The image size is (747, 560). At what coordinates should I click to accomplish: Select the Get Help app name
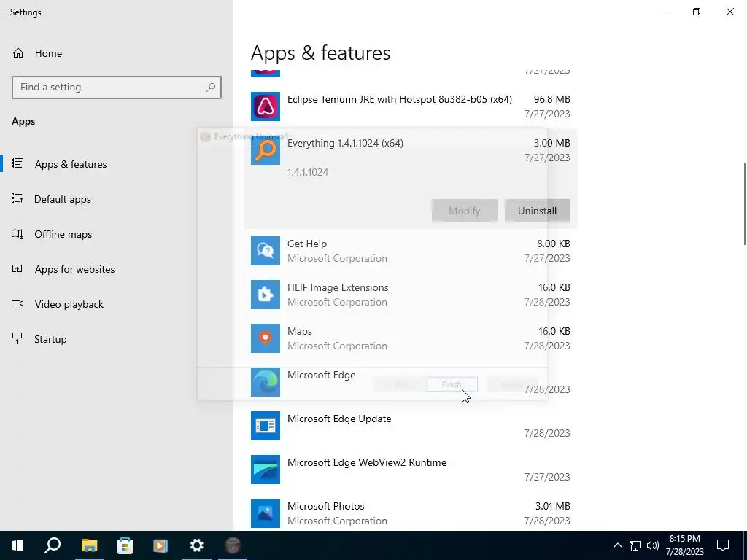click(x=307, y=244)
